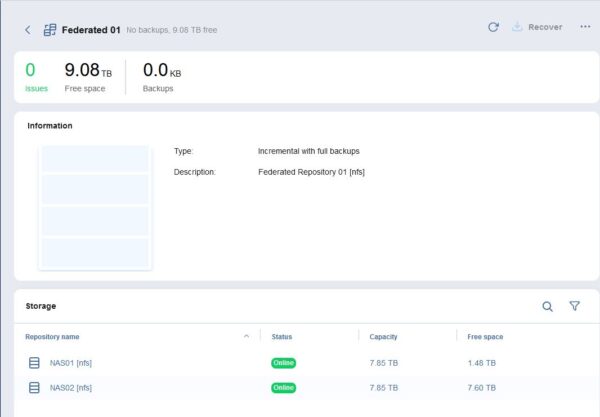Click NAS01 capacity value 7.85 TB
The height and width of the screenshot is (417, 600).
[x=384, y=363]
